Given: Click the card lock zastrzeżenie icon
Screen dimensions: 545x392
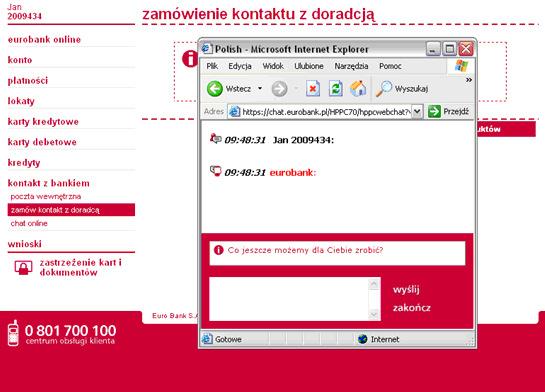Looking at the screenshot, I should (23, 268).
